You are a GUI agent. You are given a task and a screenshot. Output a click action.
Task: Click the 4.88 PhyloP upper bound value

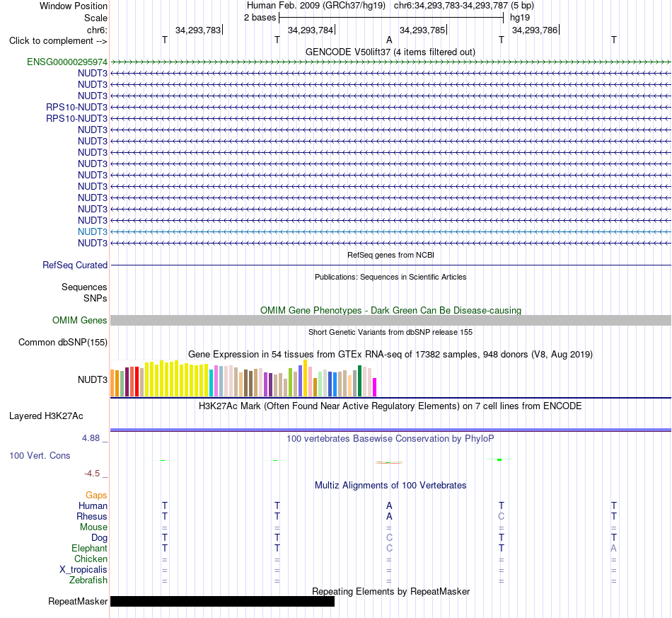(x=91, y=438)
